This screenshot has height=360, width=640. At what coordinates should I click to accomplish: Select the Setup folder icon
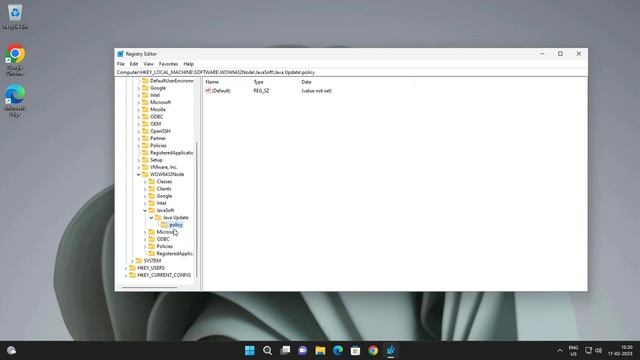click(x=145, y=160)
